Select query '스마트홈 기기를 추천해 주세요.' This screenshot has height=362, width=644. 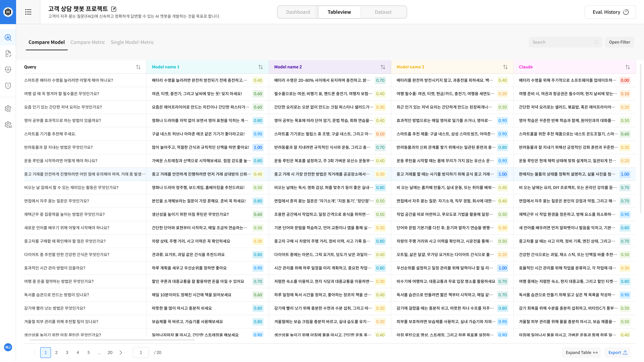coord(50,134)
